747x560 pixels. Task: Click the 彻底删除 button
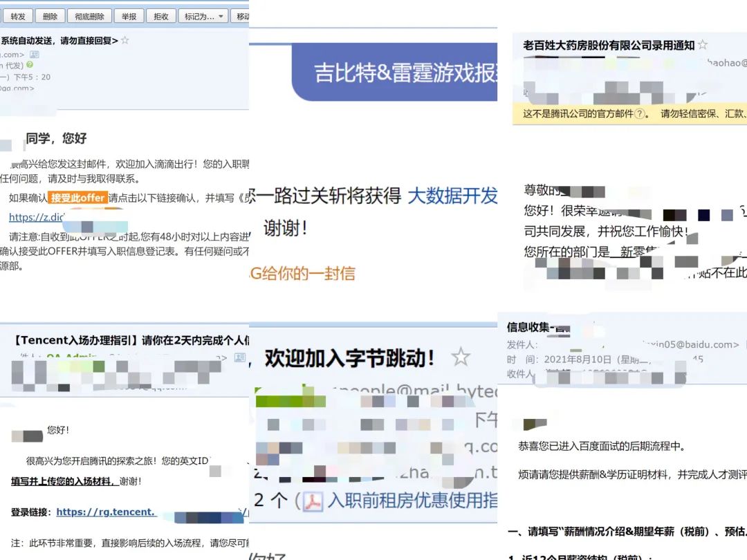pos(89,16)
